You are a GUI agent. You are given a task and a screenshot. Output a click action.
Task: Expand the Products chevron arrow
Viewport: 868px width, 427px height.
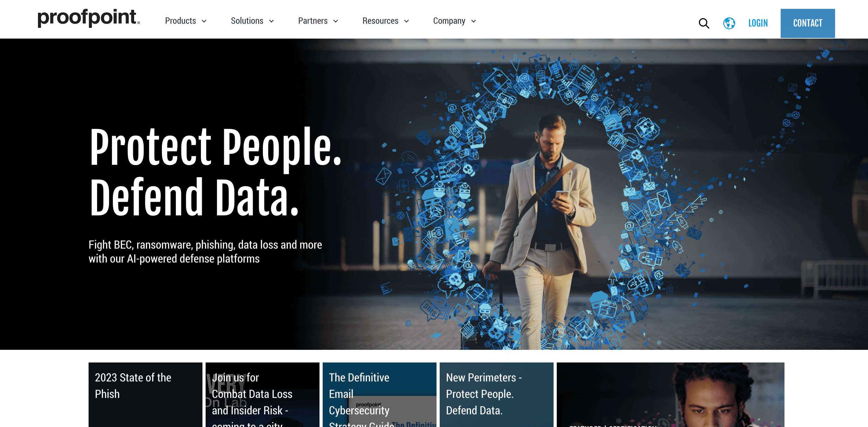coord(204,21)
